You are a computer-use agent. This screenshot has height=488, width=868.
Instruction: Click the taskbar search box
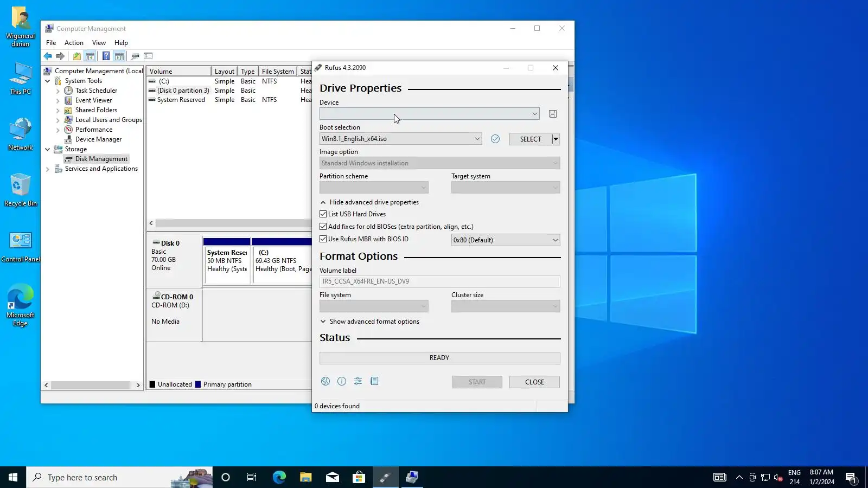click(119, 477)
